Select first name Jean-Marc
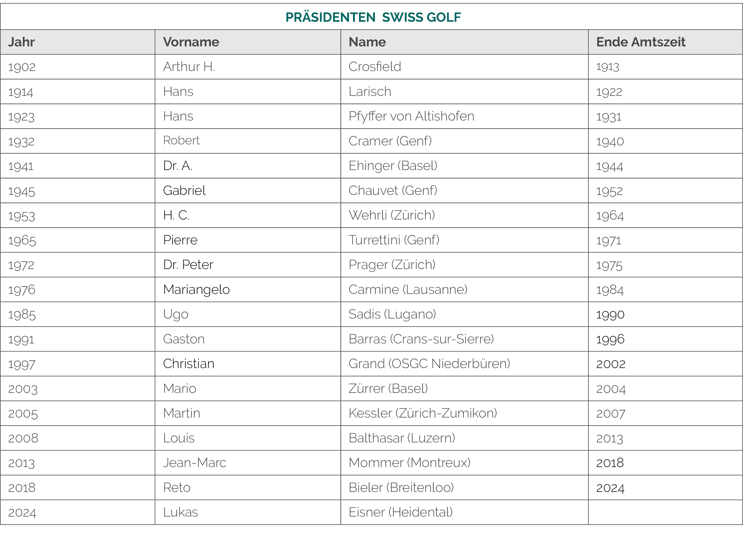 pyautogui.click(x=194, y=463)
